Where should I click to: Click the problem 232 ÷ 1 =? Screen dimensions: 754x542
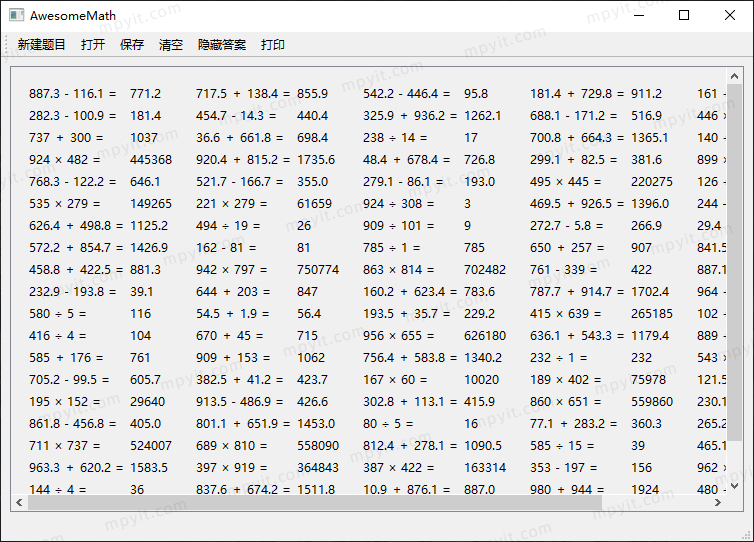[x=559, y=358]
